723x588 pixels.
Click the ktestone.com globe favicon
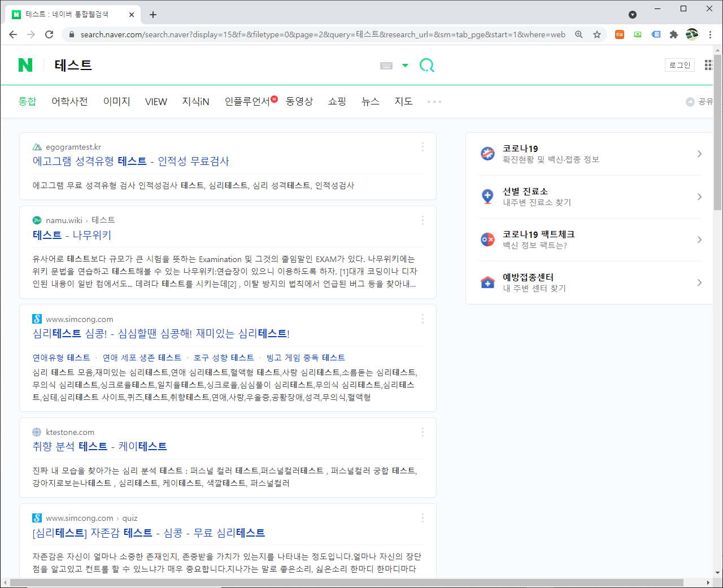point(37,432)
